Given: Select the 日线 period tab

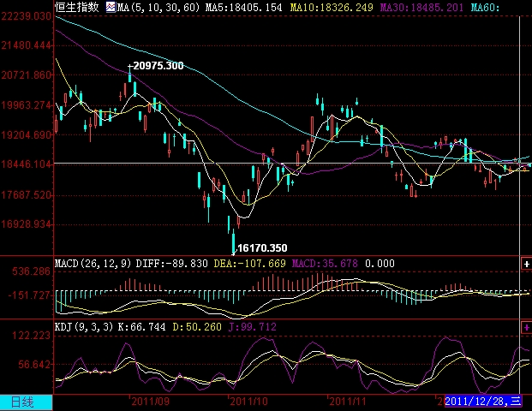Looking at the screenshot, I should (26, 402).
